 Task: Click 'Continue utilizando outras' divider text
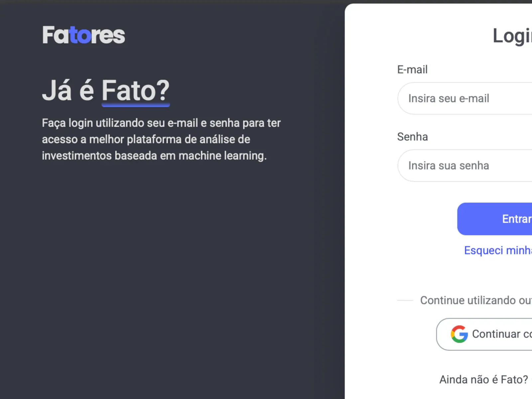(x=475, y=300)
